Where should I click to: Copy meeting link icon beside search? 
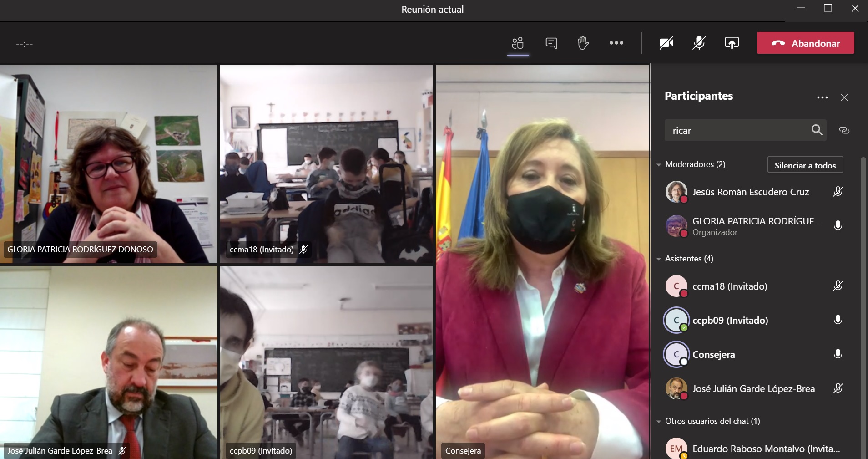(x=844, y=131)
